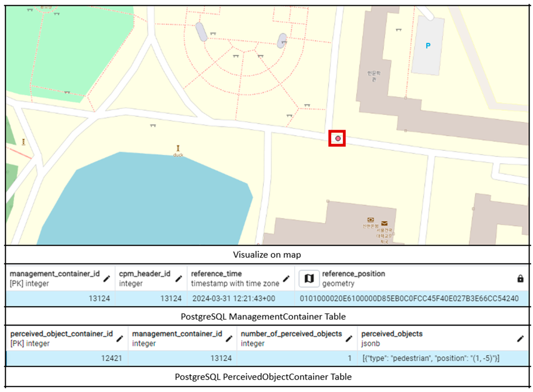The width and height of the screenshot is (533, 392).
Task: Select the reference_position geometry hex value cell
Action: coord(409,298)
